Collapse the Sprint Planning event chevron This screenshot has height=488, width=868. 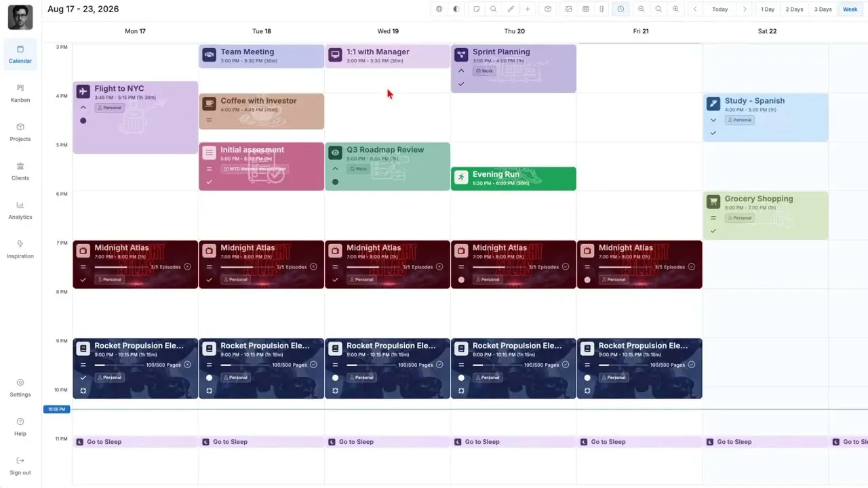pyautogui.click(x=461, y=71)
